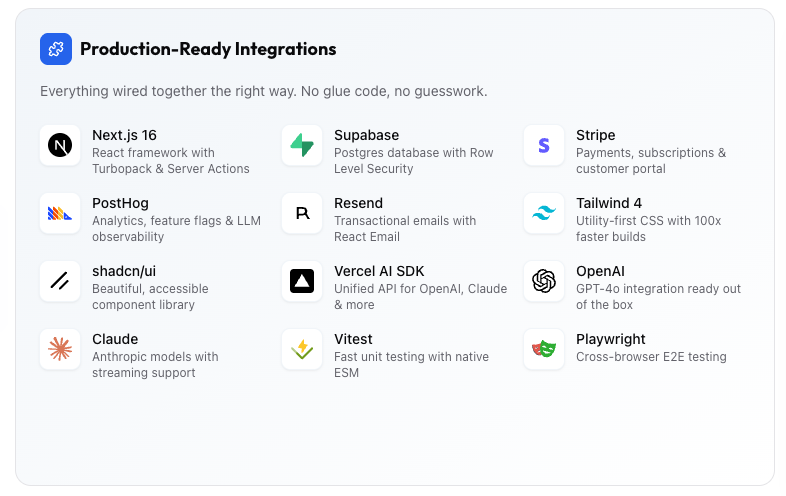Click the PostHog logo icon

coord(60,213)
